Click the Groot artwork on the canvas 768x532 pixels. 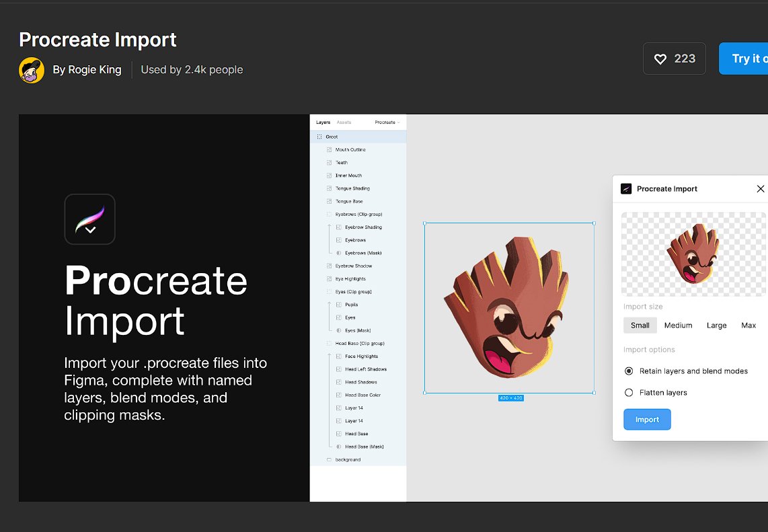(x=506, y=307)
